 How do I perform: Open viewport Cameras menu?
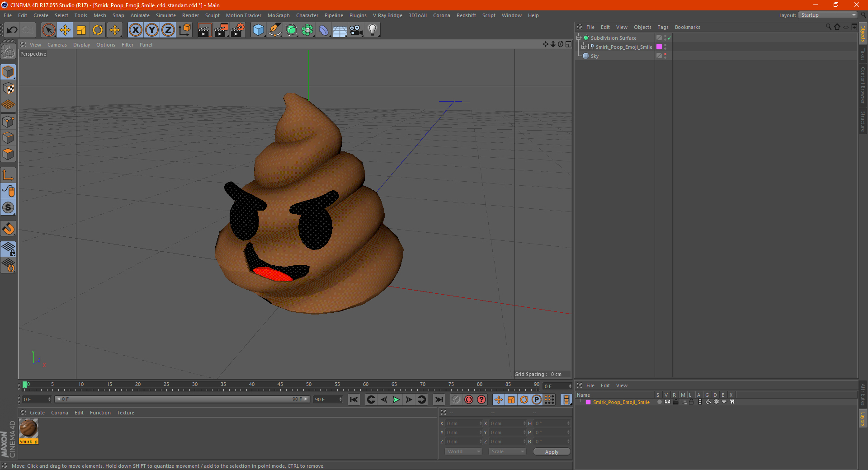57,45
